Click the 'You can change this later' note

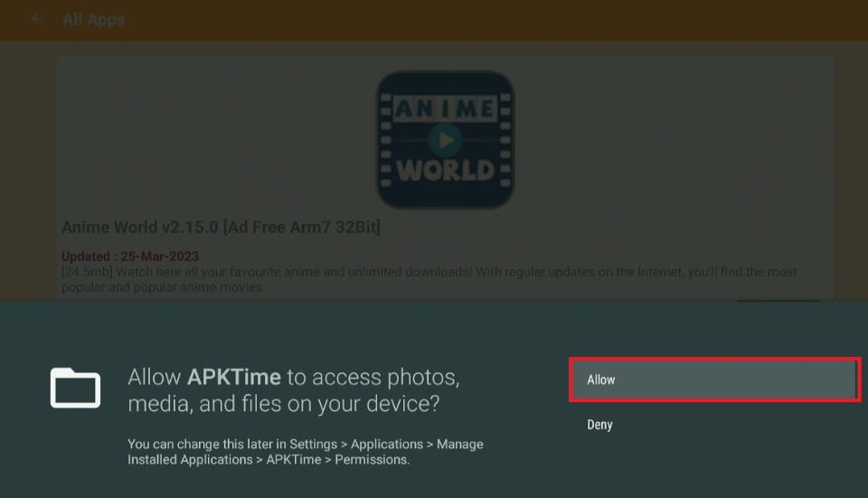tap(305, 452)
